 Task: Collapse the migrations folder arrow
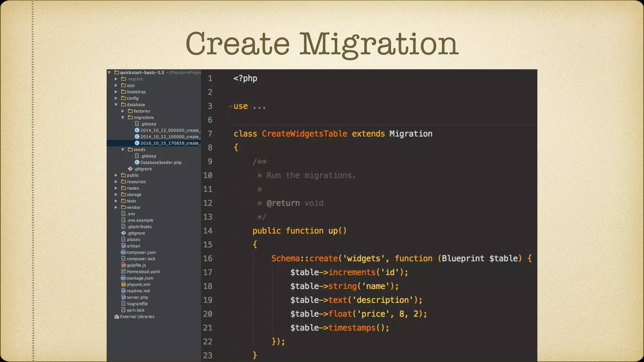pyautogui.click(x=123, y=118)
